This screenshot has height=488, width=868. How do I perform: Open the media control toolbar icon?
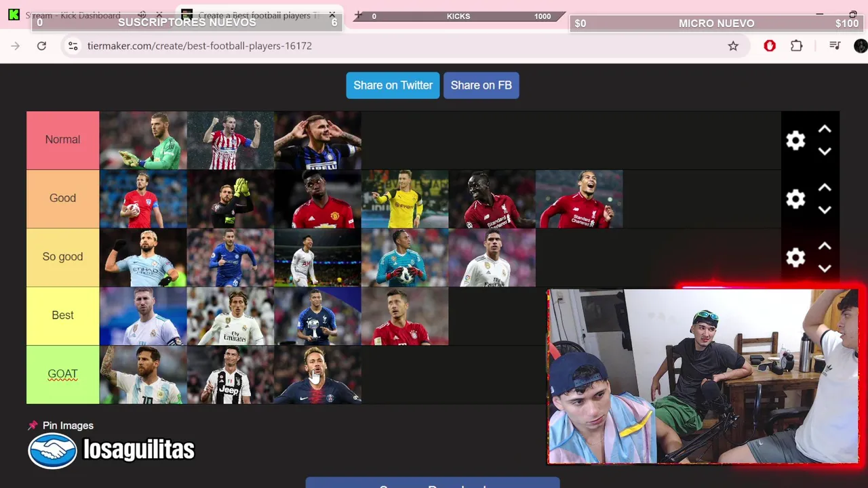point(835,45)
